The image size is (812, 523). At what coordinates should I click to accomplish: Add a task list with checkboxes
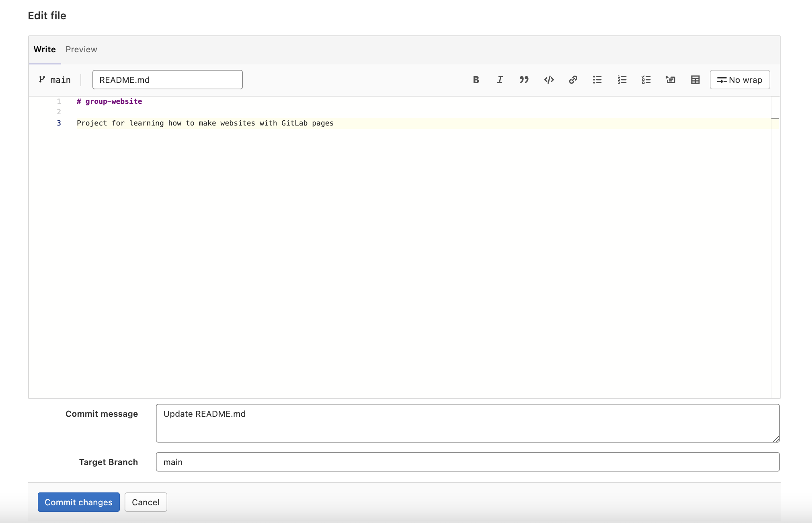pyautogui.click(x=646, y=80)
